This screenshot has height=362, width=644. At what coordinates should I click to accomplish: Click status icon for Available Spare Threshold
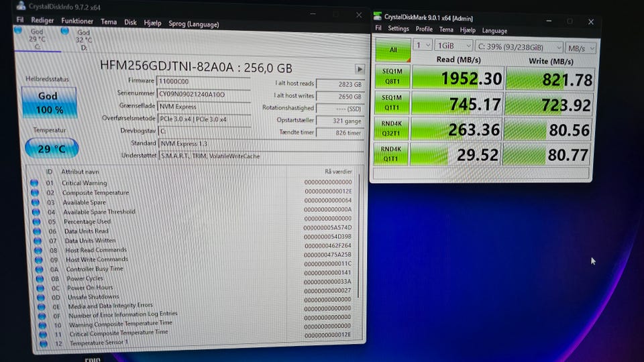coord(36,212)
